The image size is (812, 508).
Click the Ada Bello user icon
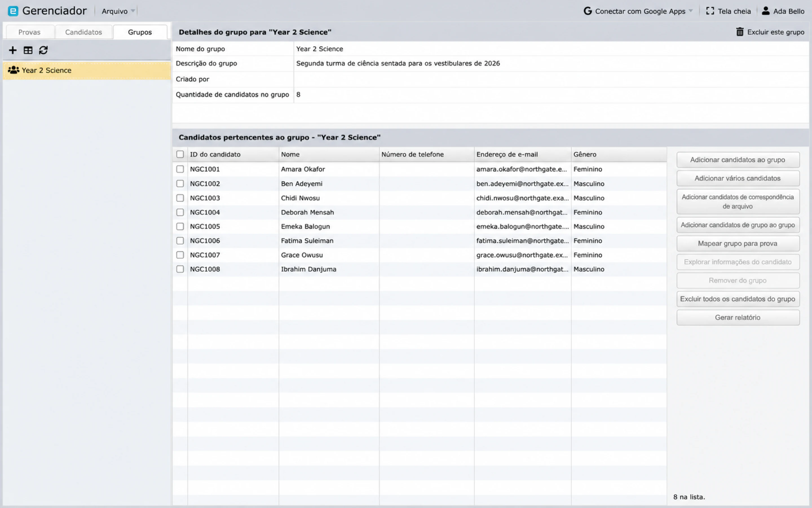point(765,11)
